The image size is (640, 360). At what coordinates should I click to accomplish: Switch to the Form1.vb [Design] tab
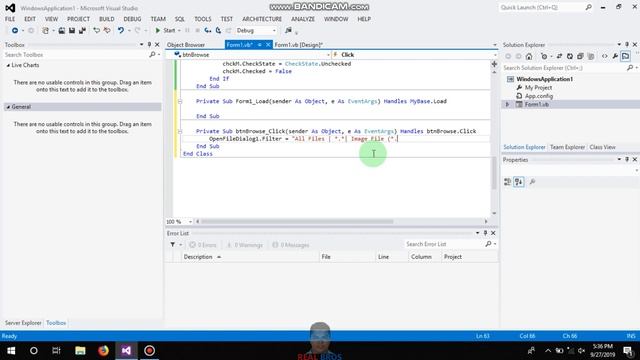coord(298,45)
